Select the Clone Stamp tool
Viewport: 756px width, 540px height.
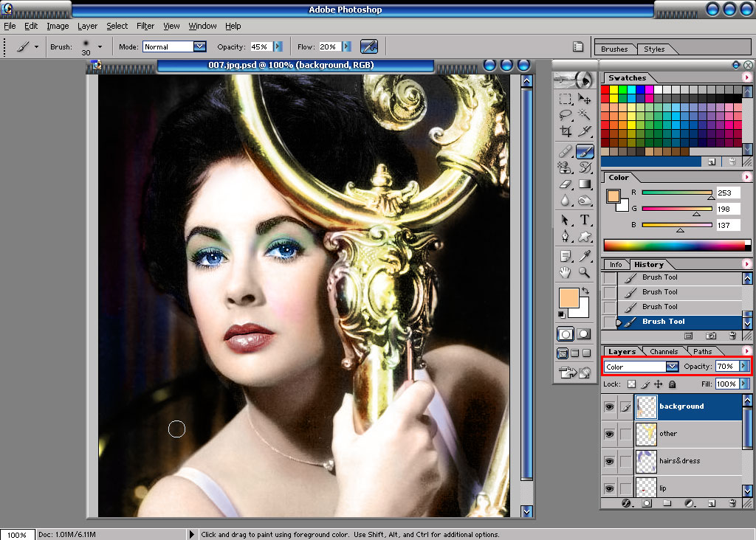[x=565, y=167]
